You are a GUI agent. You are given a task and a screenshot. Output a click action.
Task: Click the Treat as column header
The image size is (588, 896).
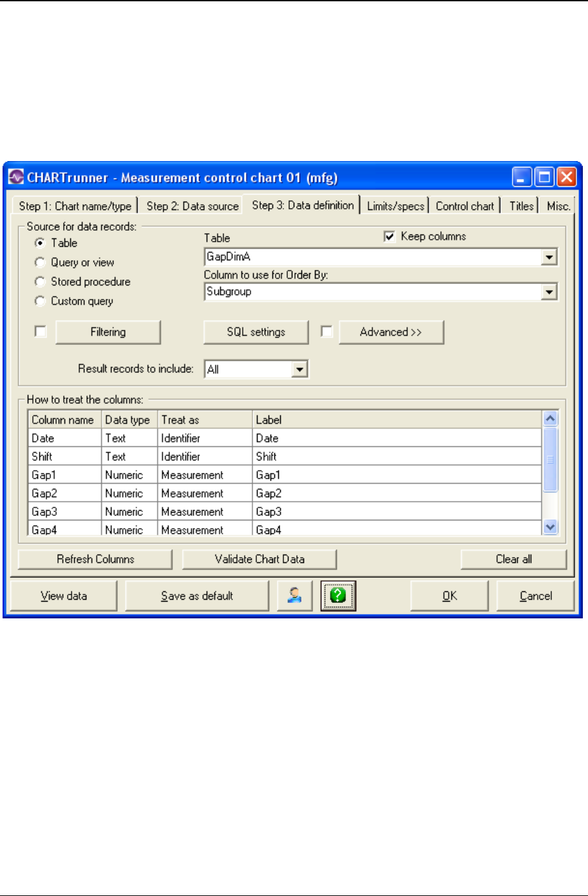tap(205, 420)
